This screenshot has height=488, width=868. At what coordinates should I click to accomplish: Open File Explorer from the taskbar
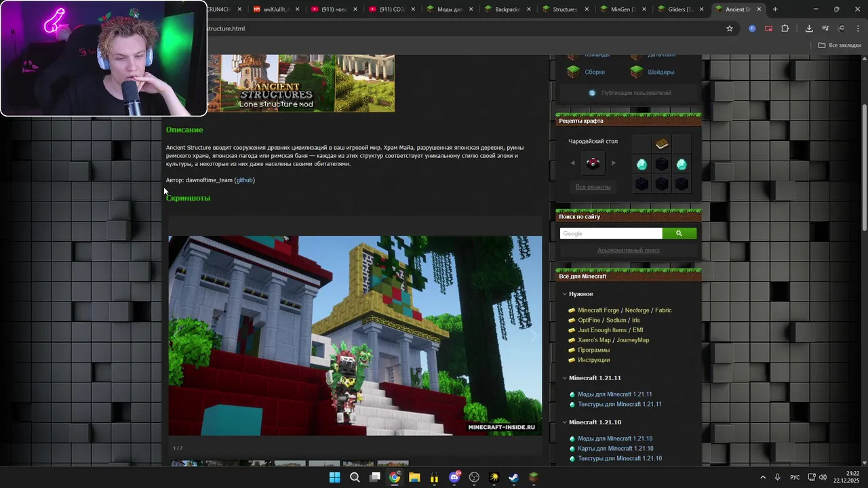click(414, 477)
